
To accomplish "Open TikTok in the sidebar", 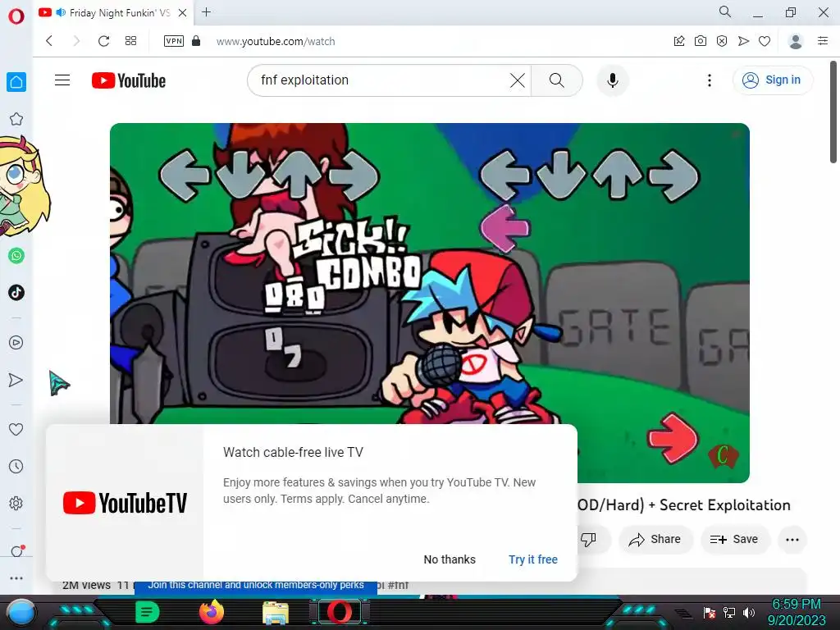I will pos(16,293).
